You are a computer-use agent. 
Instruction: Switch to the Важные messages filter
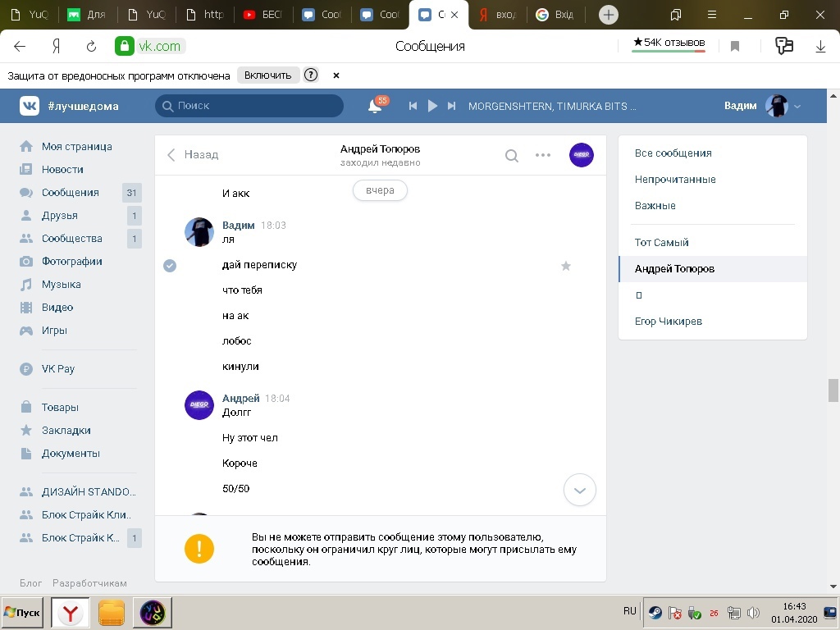(655, 206)
